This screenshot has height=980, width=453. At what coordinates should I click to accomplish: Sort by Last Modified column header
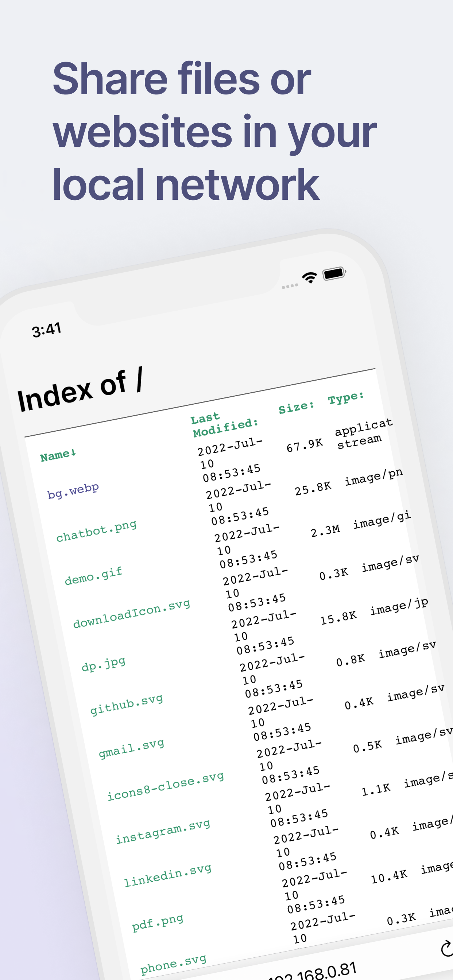tap(225, 425)
